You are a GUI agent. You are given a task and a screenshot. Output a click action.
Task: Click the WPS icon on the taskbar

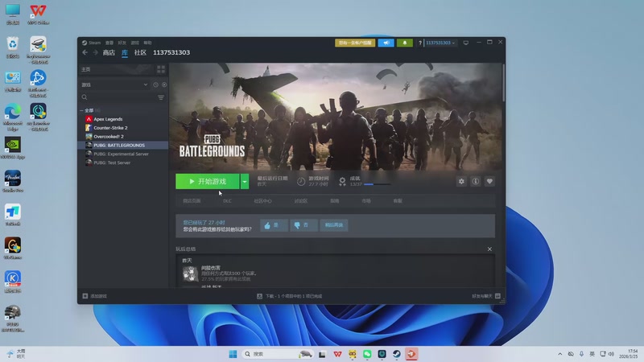(337, 354)
